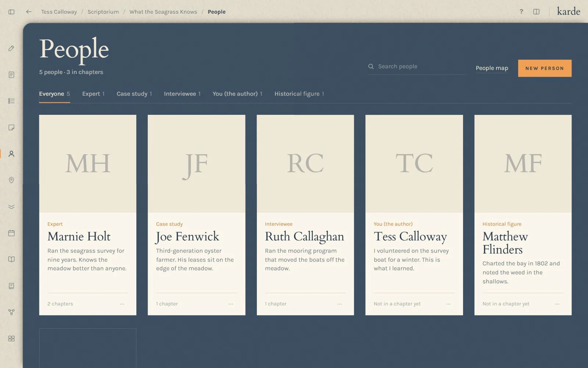Image resolution: width=588 pixels, height=368 pixels.
Task: Switch to the You (the author) tab
Action: (237, 94)
